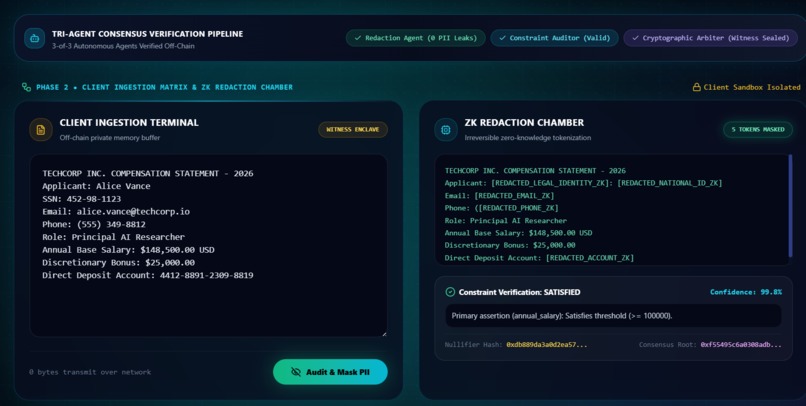Click the [REDACTED_NATIONAL_ID_ZK] token
Viewport: 806px width, 406px height.
[670, 183]
